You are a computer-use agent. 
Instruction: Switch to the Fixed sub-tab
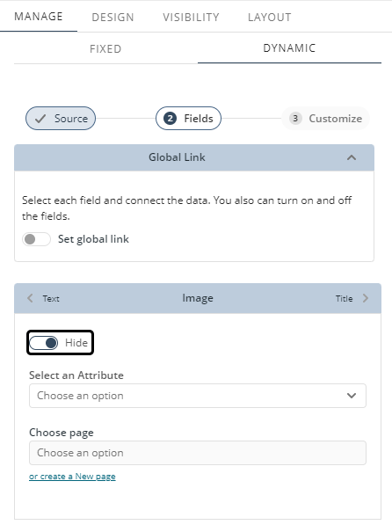point(105,49)
